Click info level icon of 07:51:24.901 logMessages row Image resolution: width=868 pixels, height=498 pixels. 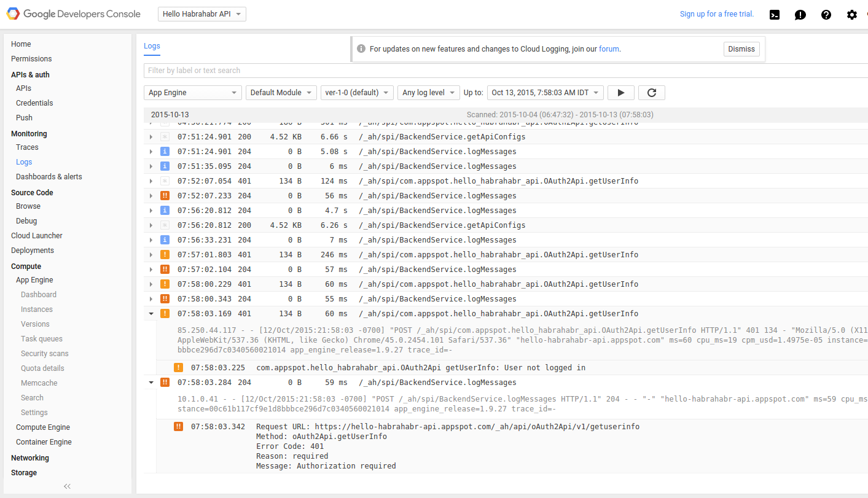(x=165, y=152)
